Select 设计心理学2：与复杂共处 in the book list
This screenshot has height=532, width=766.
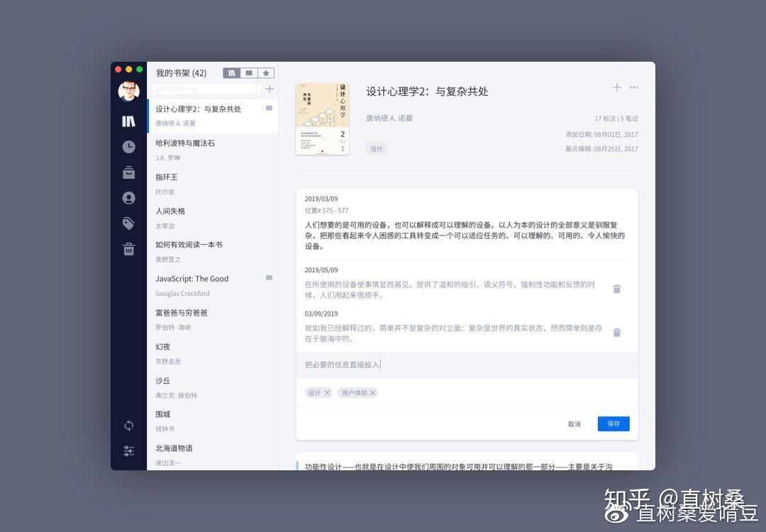(213, 116)
